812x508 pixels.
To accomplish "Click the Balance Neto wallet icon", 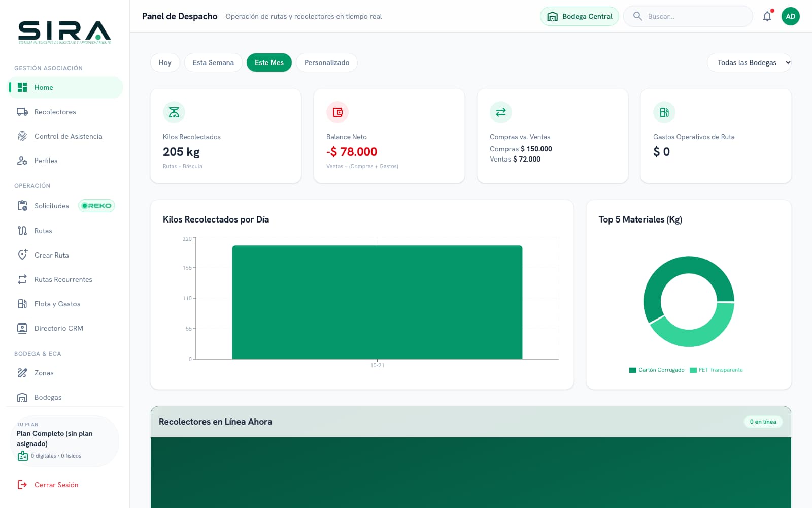I will click(337, 112).
